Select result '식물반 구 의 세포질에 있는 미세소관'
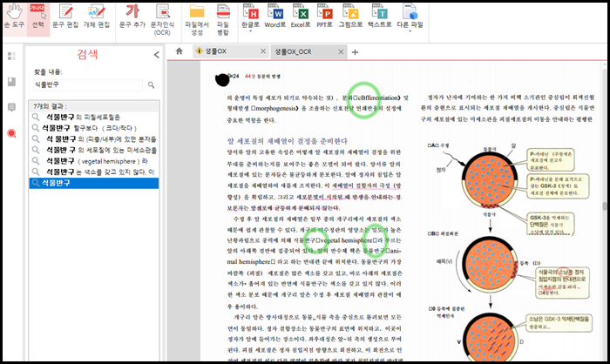Screen dimensions: 610x364 (94, 150)
